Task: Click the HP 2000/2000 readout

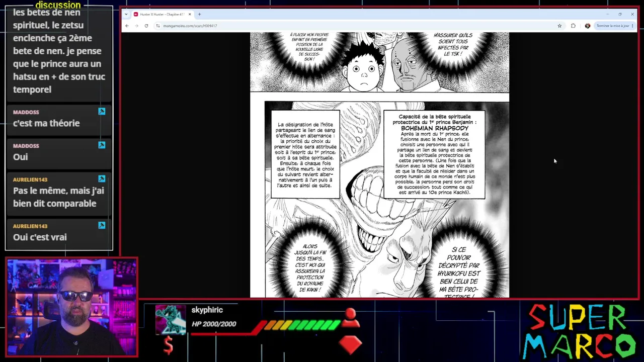Action: [x=214, y=324]
